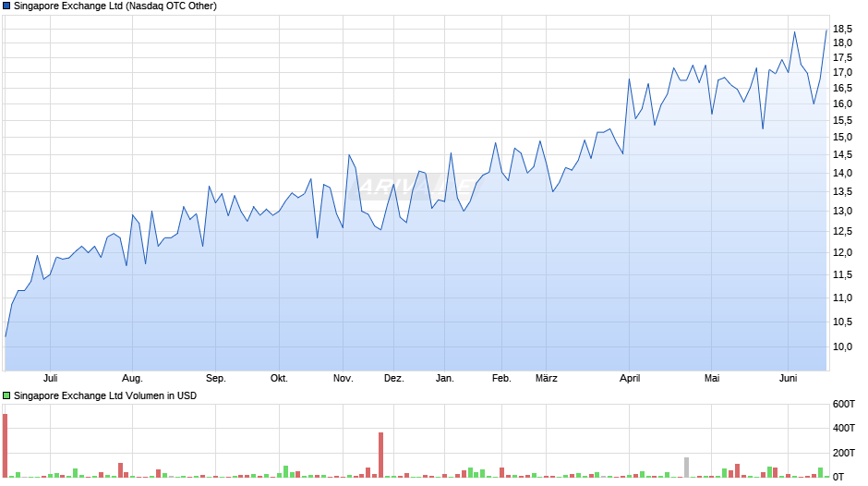
Task: Click the 15,0 price axis value
Action: point(842,137)
